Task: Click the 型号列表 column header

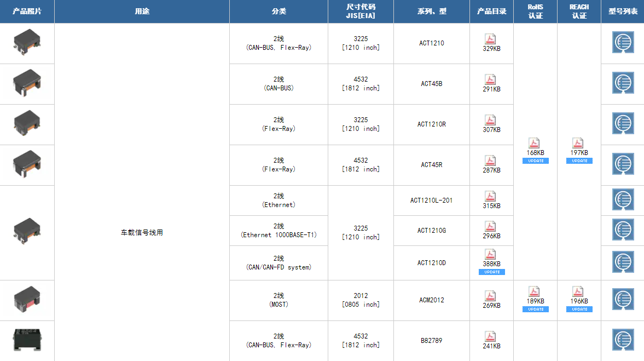Action: [x=623, y=11]
